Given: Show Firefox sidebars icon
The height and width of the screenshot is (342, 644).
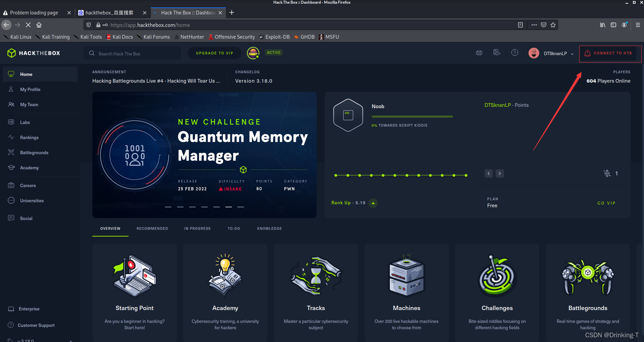Looking at the screenshot, I should [613, 25].
